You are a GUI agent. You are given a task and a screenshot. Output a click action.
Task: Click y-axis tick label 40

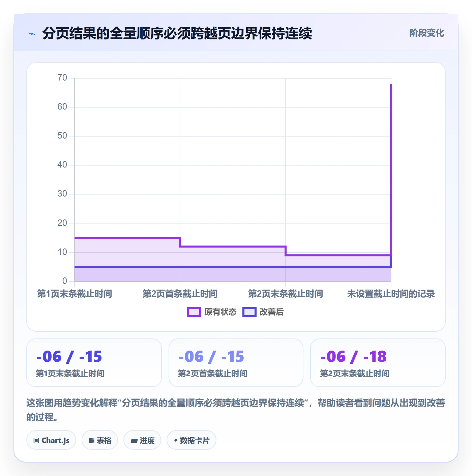[x=62, y=165]
